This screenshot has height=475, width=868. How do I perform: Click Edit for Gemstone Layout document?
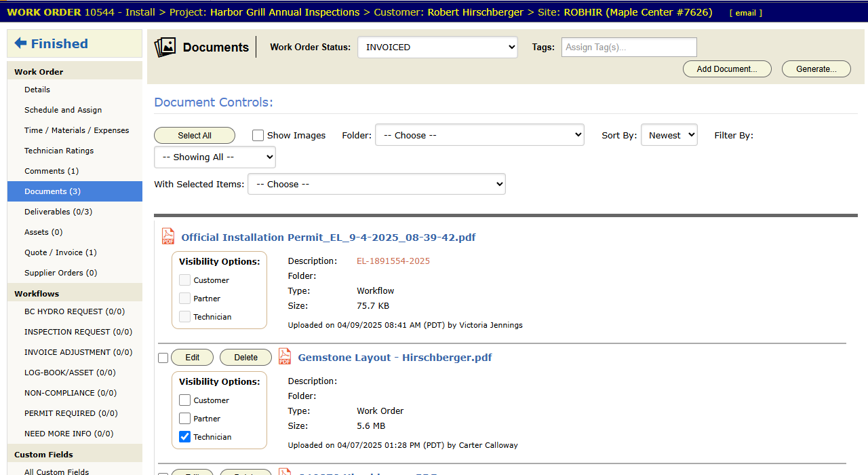[x=193, y=358]
